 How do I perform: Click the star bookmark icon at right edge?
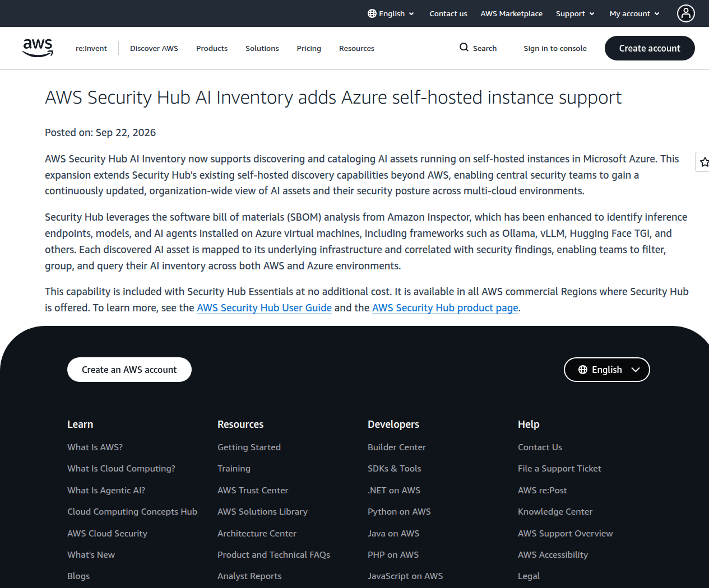coord(704,162)
